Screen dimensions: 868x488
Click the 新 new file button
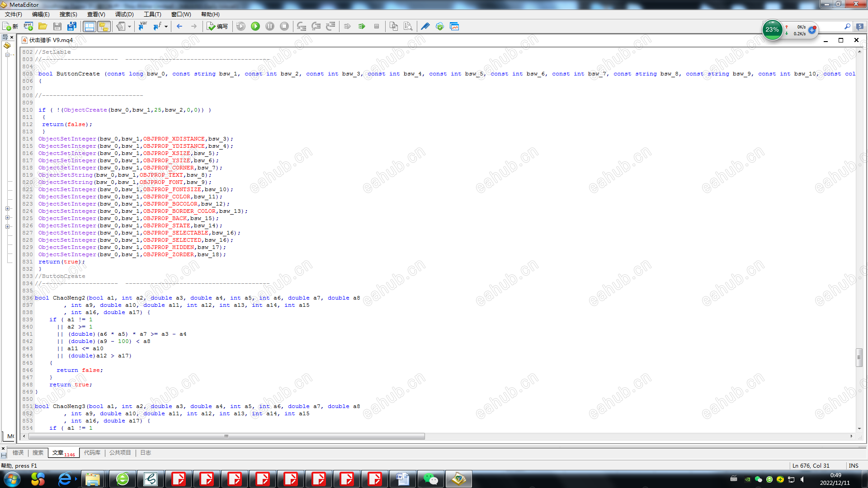(10, 26)
